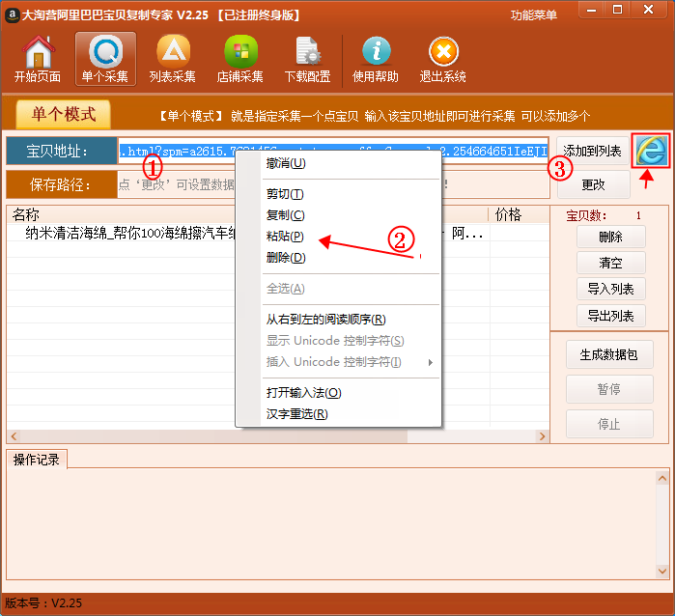Click the 停止 button

609,424
